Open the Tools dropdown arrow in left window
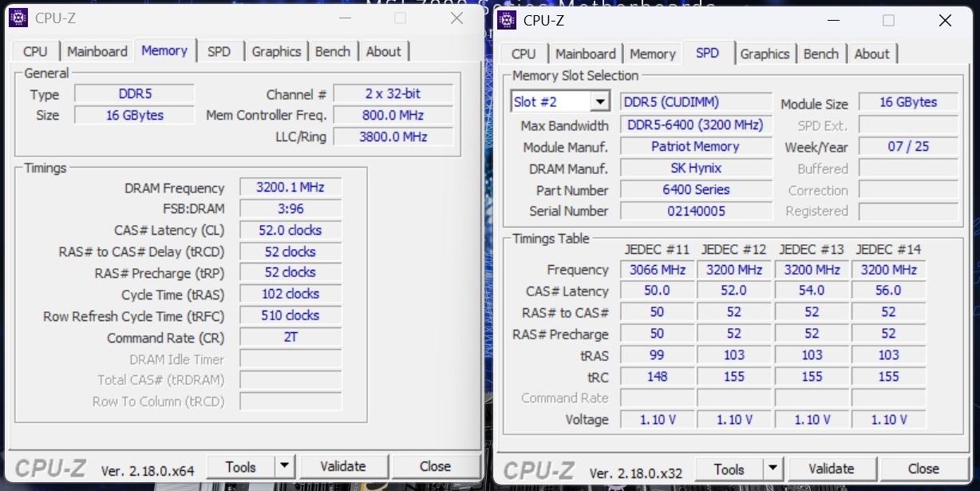The image size is (980, 491). (285, 467)
